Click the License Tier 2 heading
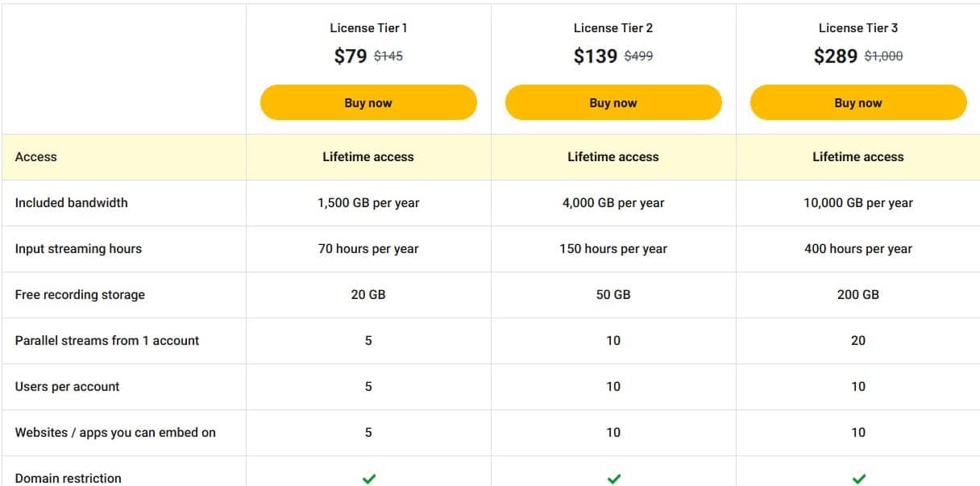The width and height of the screenshot is (980, 486). tap(613, 27)
